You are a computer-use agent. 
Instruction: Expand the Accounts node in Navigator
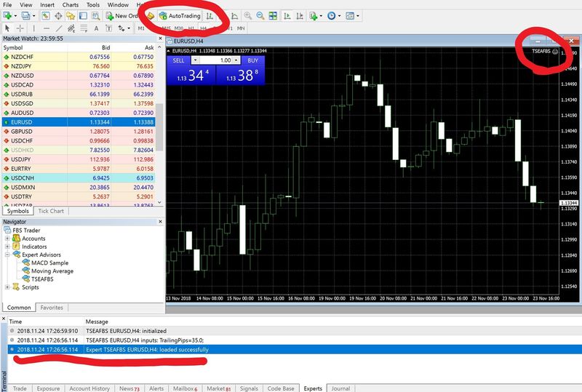(7, 239)
